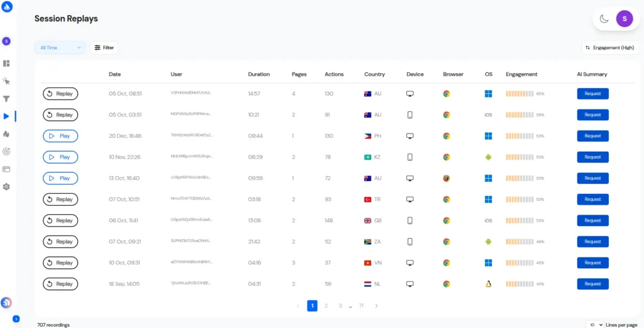Go to page 3 of recordings
This screenshot has height=328, width=644.
[340, 306]
